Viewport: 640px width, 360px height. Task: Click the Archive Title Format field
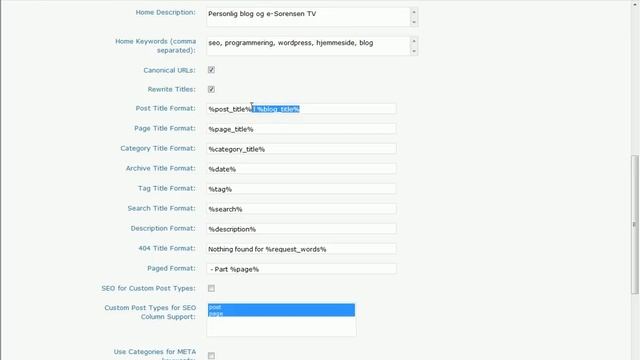click(x=301, y=169)
